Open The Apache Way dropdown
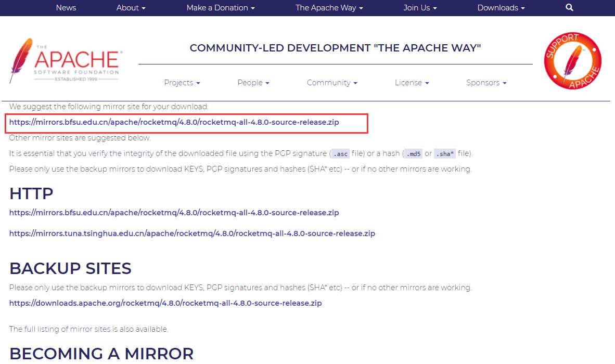The width and height of the screenshot is (615, 364). click(329, 8)
